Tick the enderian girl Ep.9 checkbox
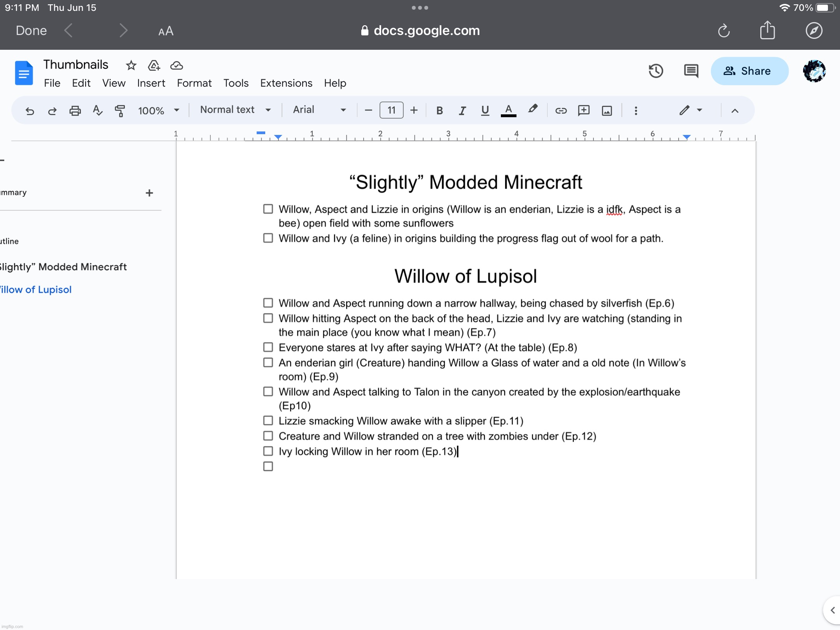 pos(268,362)
